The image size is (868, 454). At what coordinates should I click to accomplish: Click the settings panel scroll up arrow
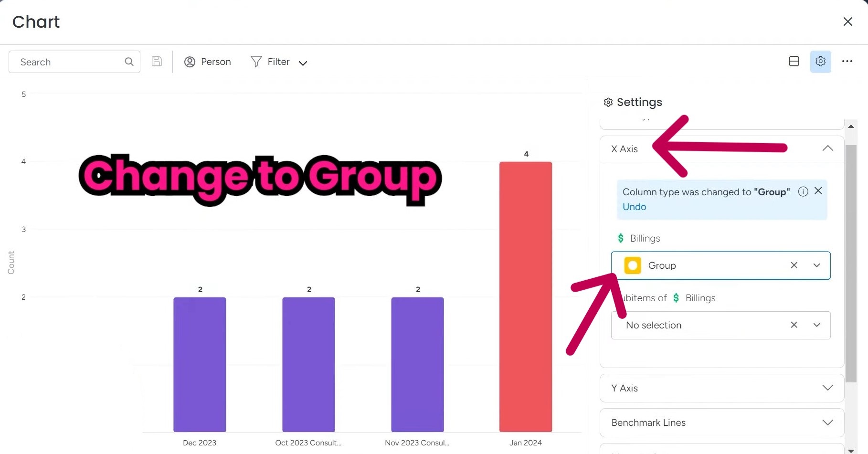pos(851,127)
